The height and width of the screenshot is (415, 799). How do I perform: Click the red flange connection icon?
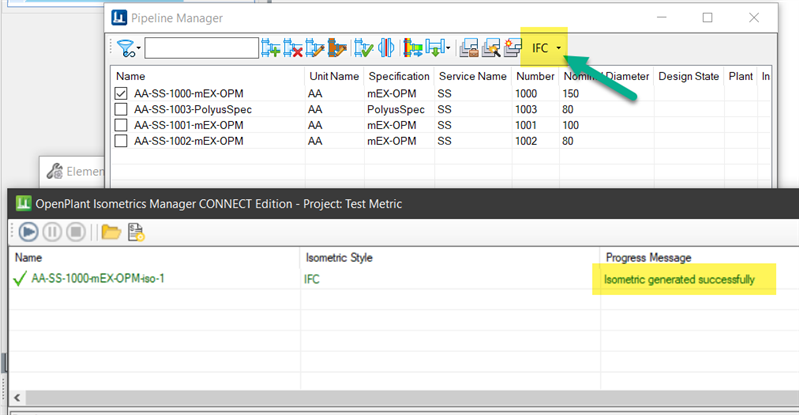click(x=386, y=48)
